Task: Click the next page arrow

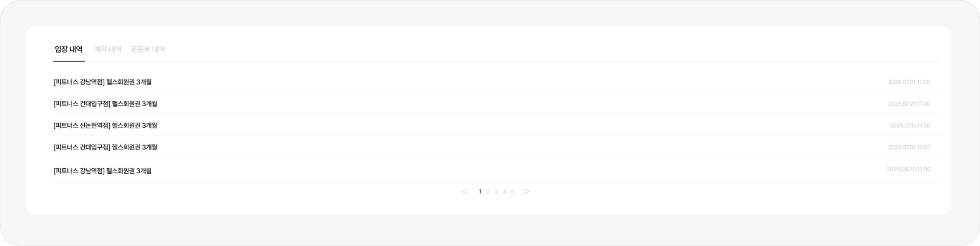Action: (526, 192)
